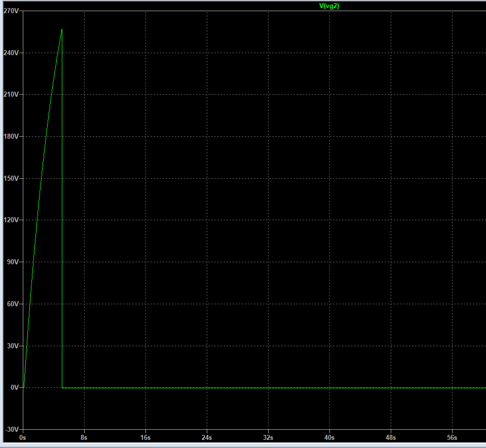The height and width of the screenshot is (448, 486).
Task: Click the 24s time axis label
Action: pyautogui.click(x=207, y=437)
